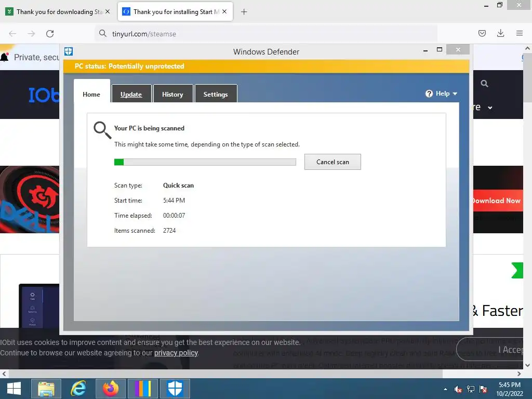Click the magnifying glass scan icon

click(102, 130)
